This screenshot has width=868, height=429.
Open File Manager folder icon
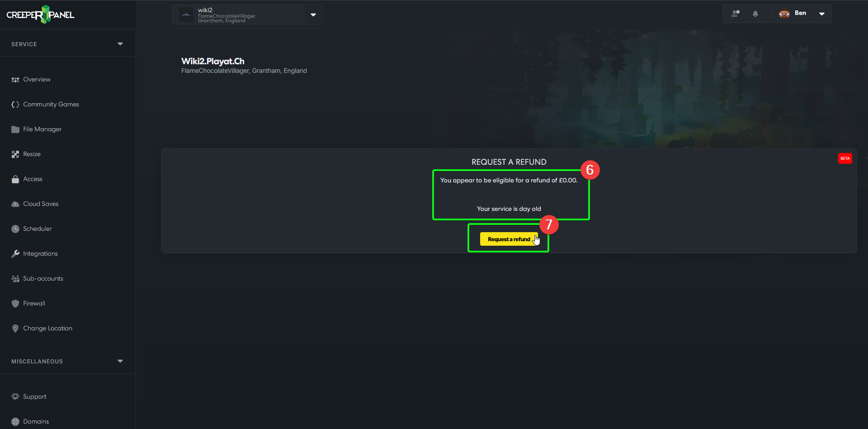[15, 129]
